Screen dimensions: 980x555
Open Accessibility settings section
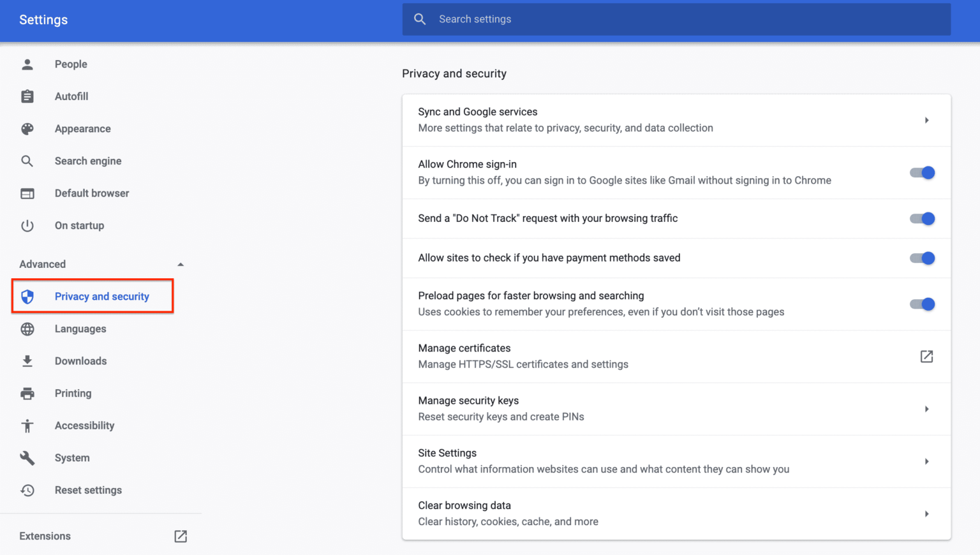84,426
